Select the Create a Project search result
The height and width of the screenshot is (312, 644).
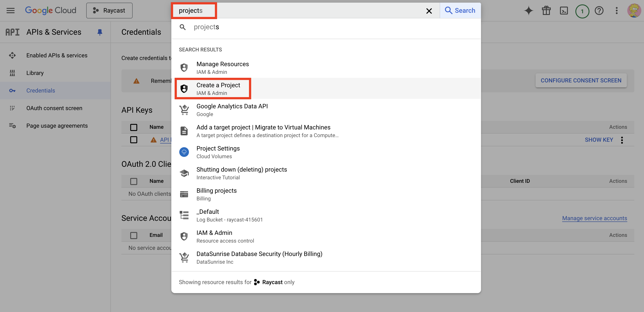coord(218,89)
